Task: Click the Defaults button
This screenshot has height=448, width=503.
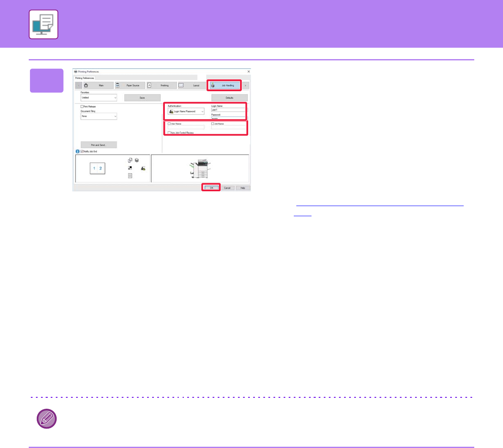Action: (x=230, y=98)
